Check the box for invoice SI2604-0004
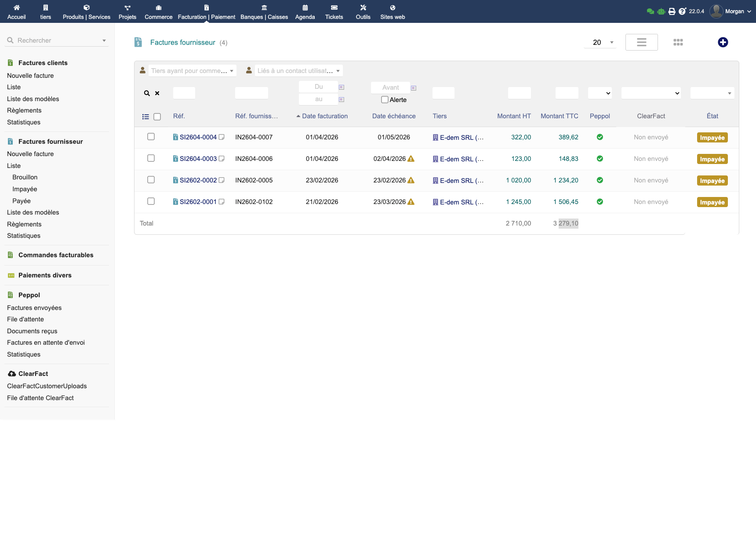 point(151,137)
